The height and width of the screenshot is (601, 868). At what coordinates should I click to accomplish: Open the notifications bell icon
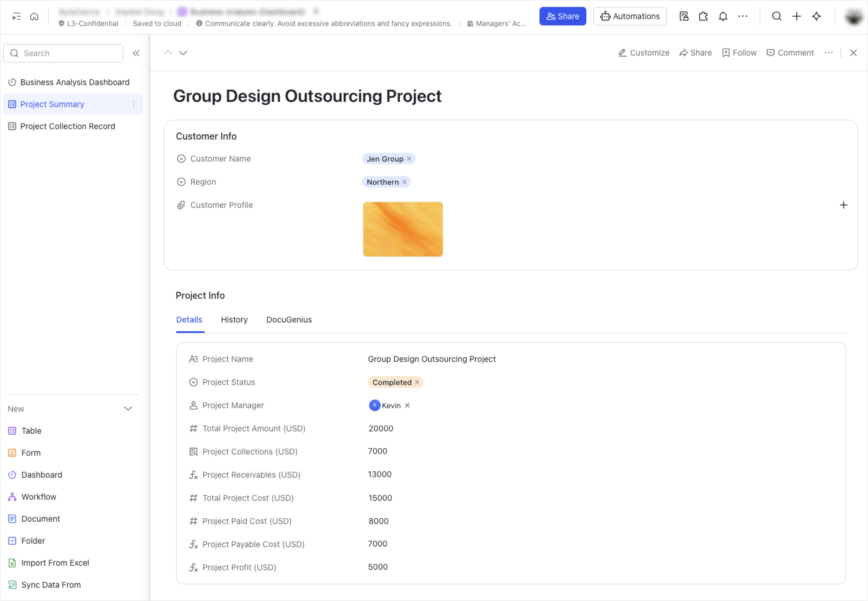coord(723,16)
